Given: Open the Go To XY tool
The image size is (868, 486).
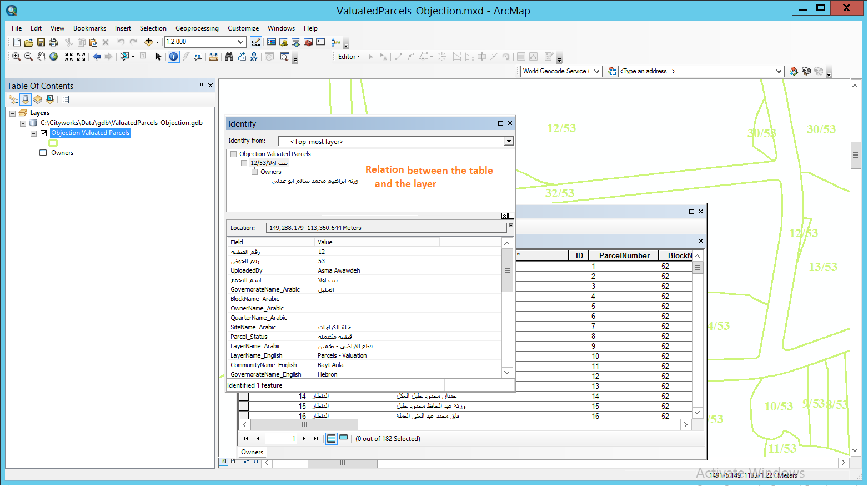Looking at the screenshot, I should [x=254, y=57].
